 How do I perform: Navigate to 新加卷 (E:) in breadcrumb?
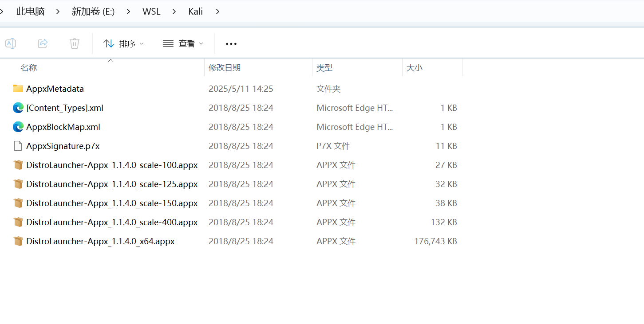tap(93, 12)
